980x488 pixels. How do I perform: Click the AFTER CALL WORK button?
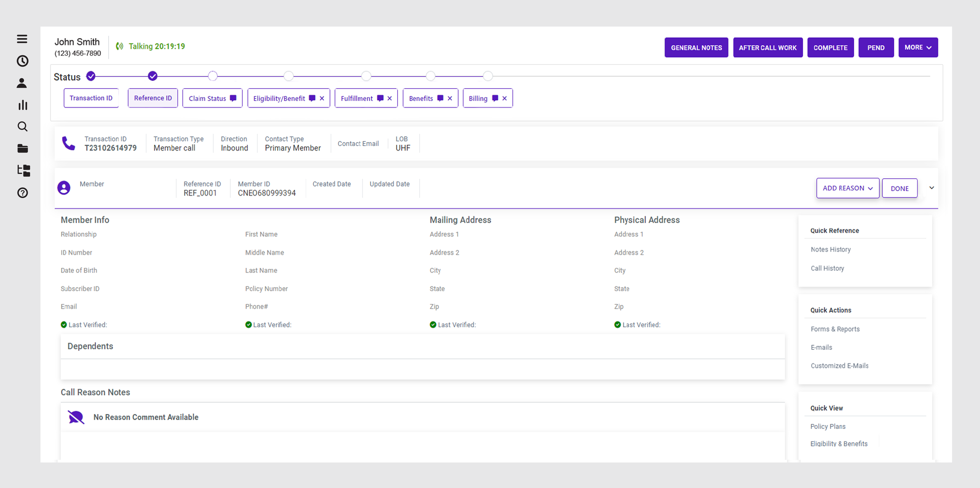pos(768,48)
